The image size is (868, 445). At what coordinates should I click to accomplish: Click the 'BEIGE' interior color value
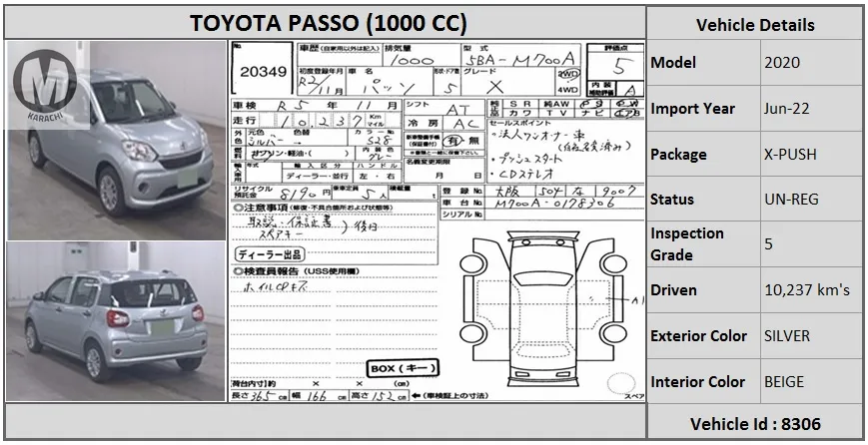pyautogui.click(x=784, y=381)
